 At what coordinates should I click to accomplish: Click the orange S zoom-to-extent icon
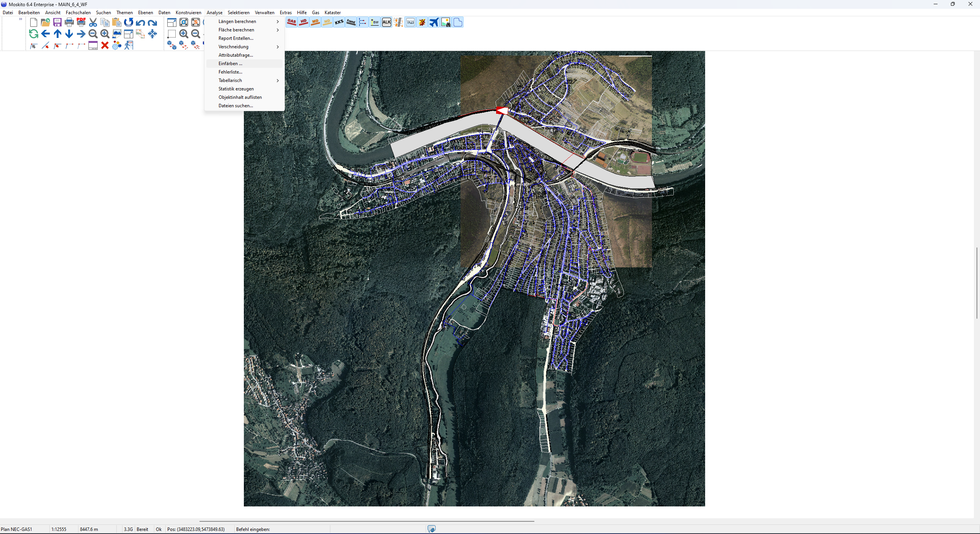(x=196, y=22)
